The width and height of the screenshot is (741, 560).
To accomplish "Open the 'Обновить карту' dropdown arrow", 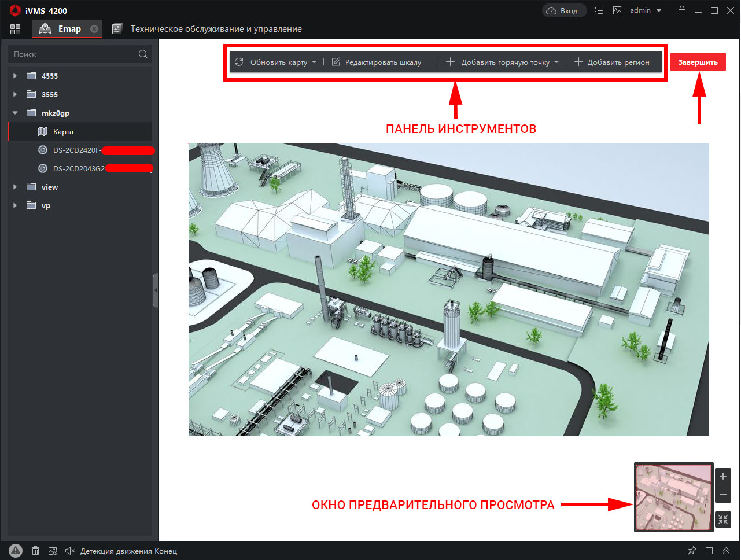I will pos(314,62).
